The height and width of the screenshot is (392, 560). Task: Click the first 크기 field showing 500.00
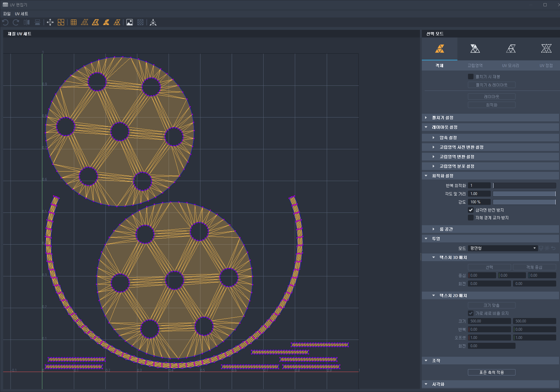[489, 321]
